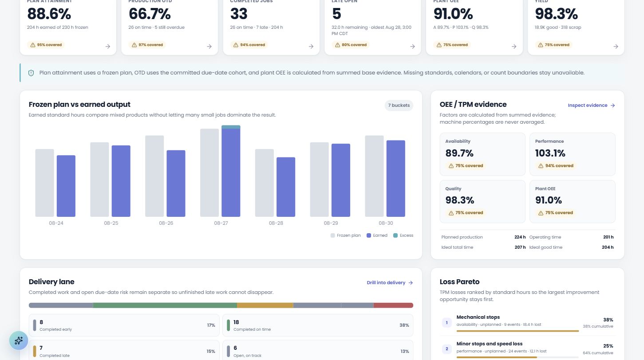
Task: Click the 08-30 earned bar
Action: tap(396, 178)
